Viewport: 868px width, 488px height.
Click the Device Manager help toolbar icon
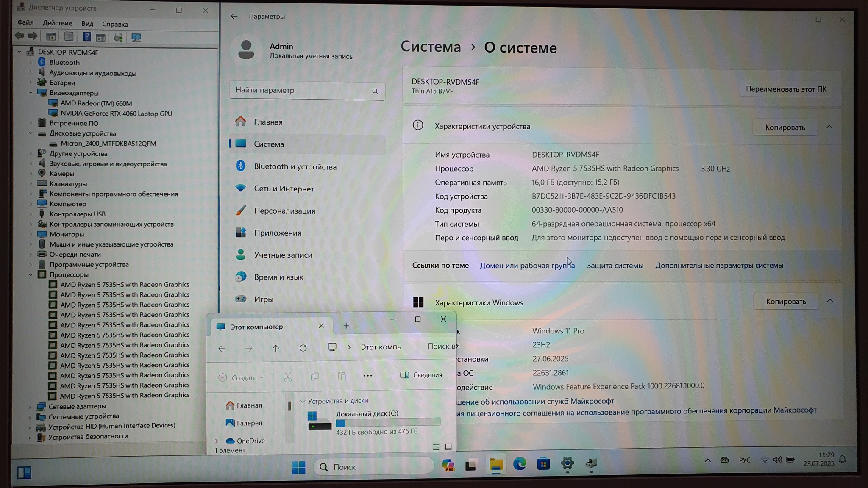pos(86,37)
